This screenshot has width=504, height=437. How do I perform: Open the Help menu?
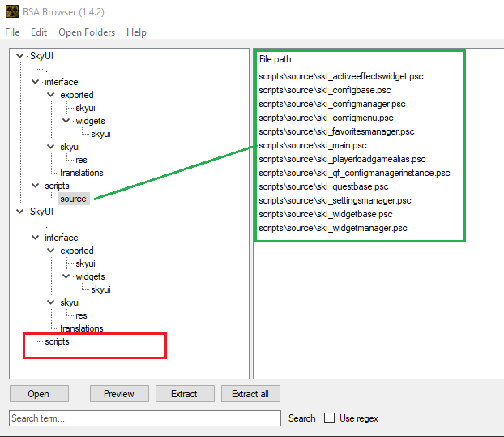click(136, 32)
